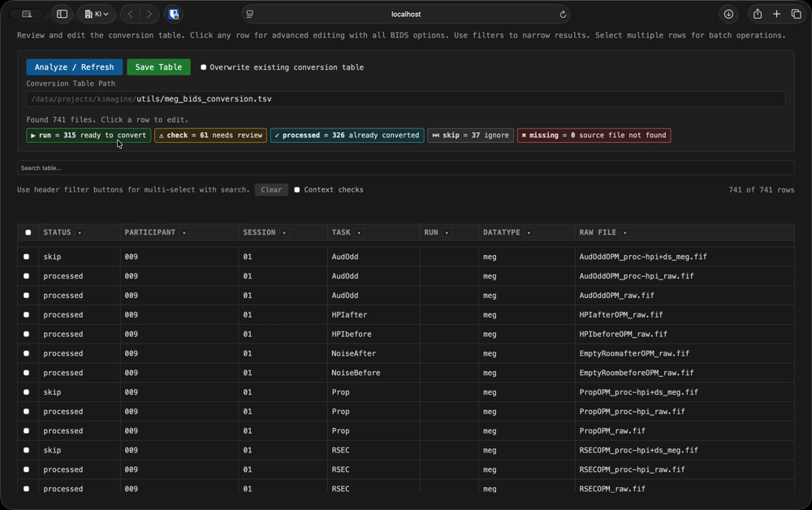Select row AudOddOPM_raw.fif checkbox
Viewport: 812px width, 510px height.
click(27, 295)
